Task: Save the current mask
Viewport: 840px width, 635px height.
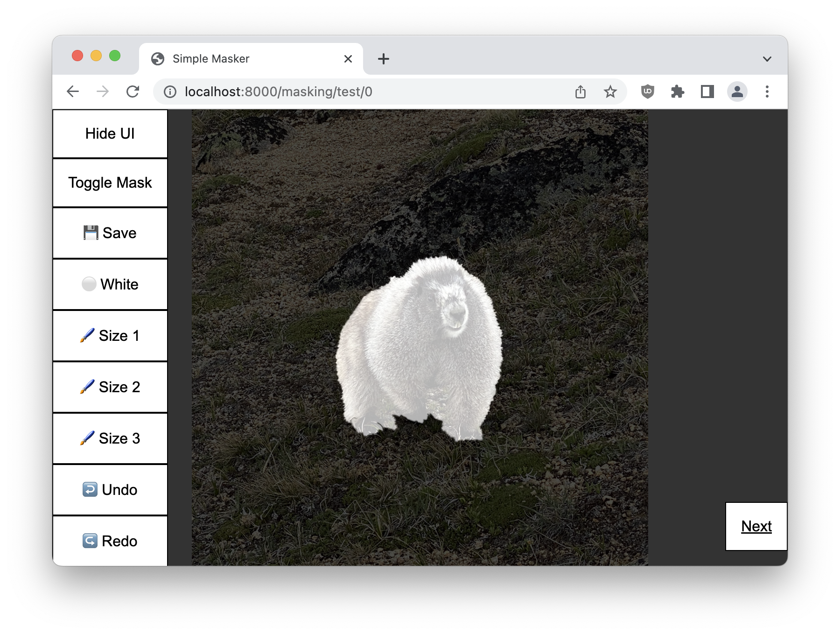Action: click(110, 233)
